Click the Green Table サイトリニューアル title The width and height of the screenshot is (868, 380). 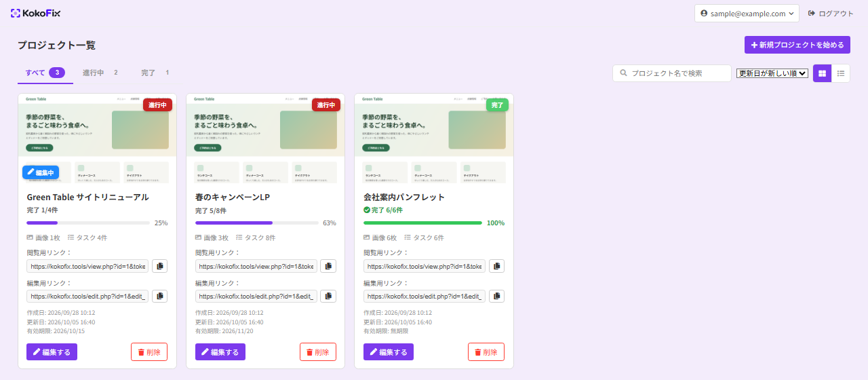[87, 197]
